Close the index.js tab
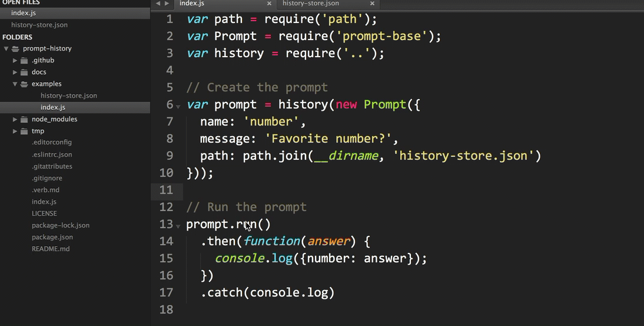 [270, 4]
